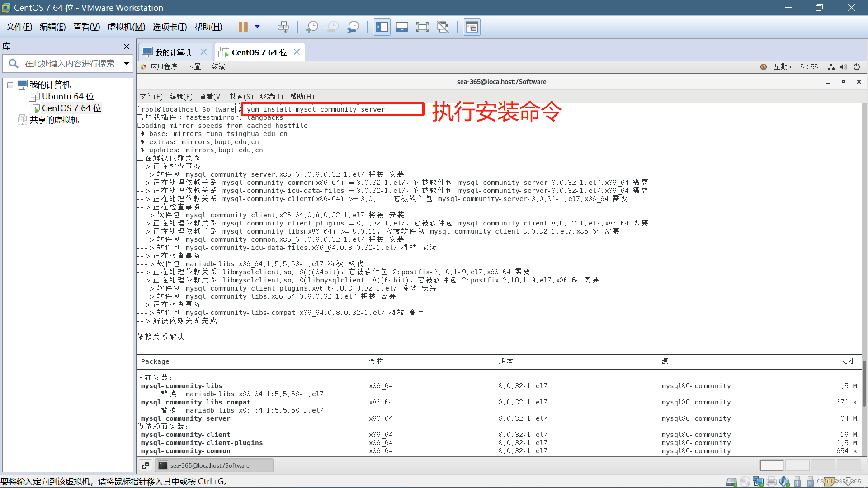Click the mysql-community-server package row
Viewport: 868px width, 488px height.
[499, 418]
